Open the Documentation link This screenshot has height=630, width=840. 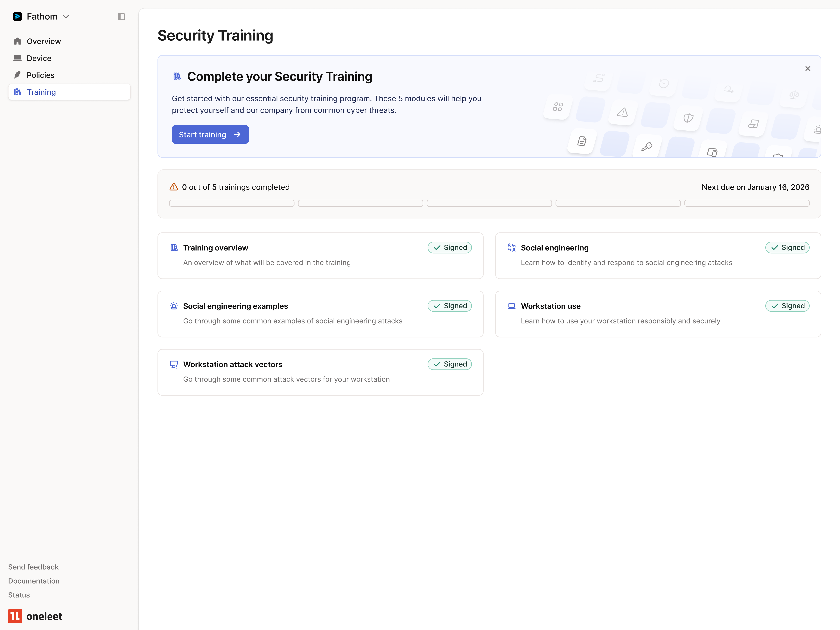coord(33,581)
